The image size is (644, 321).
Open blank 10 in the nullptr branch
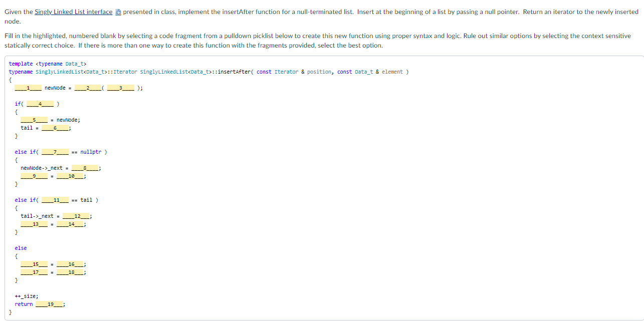[x=70, y=176]
